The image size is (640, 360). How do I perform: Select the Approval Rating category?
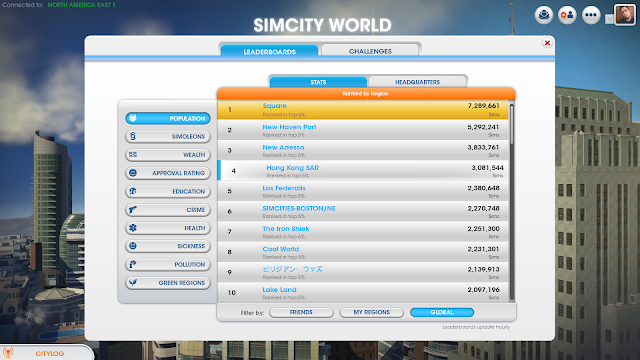point(168,173)
